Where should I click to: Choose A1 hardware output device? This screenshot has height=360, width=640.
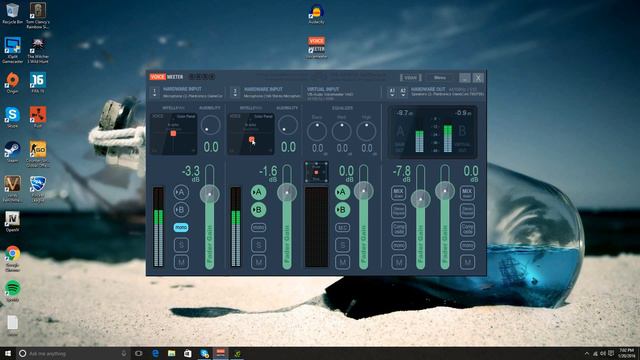[392, 92]
